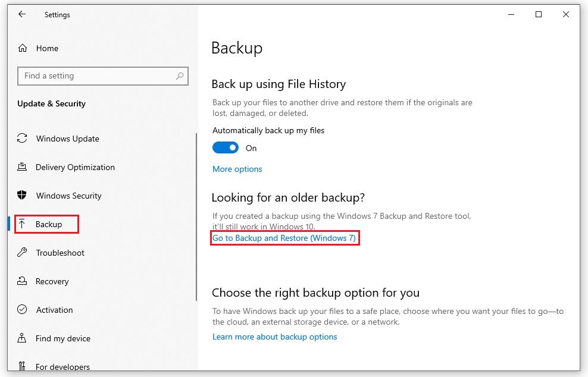Click the sidebar vertical scrollbar
588x377 pixels.
pos(196,217)
